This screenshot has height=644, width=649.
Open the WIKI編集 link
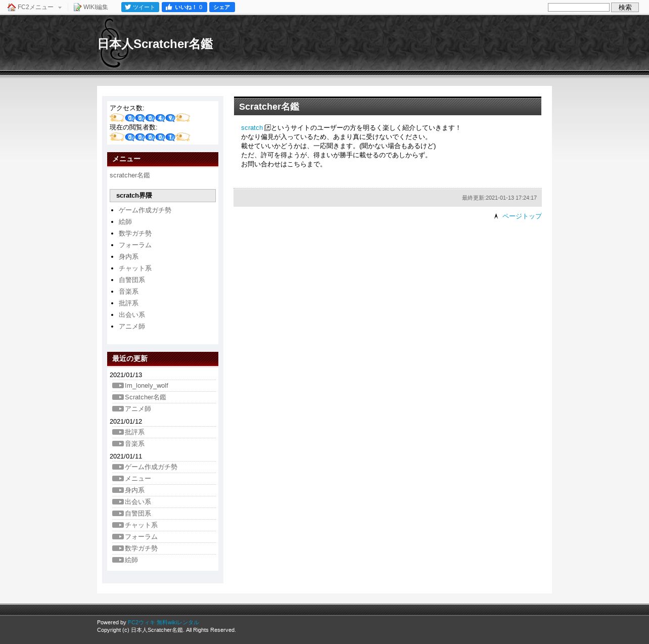(96, 7)
